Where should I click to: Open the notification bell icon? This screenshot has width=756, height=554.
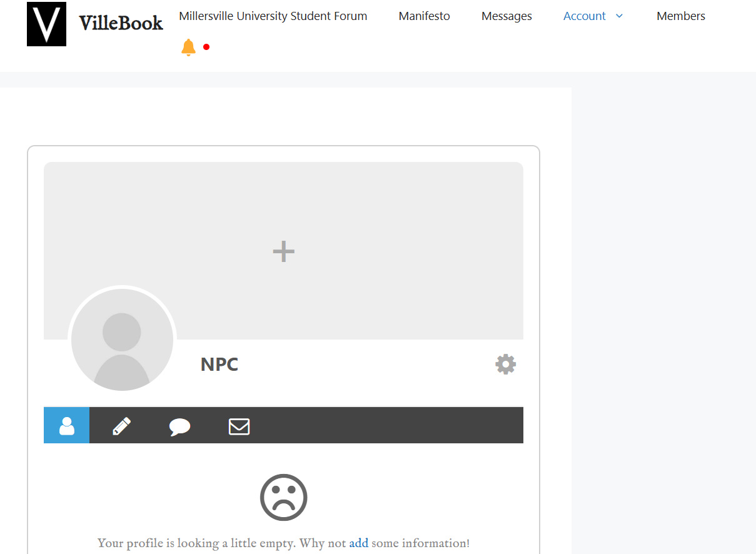pyautogui.click(x=188, y=47)
